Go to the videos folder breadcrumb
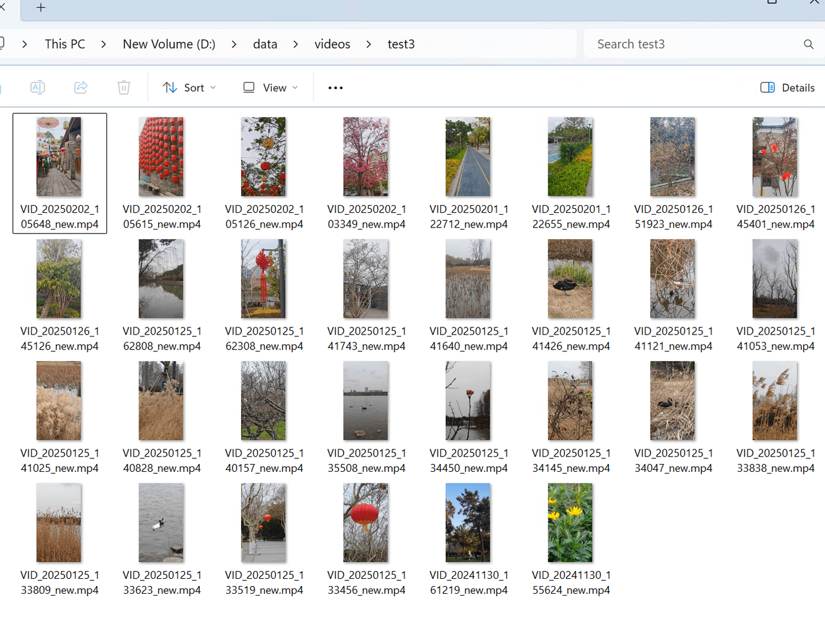 [333, 44]
